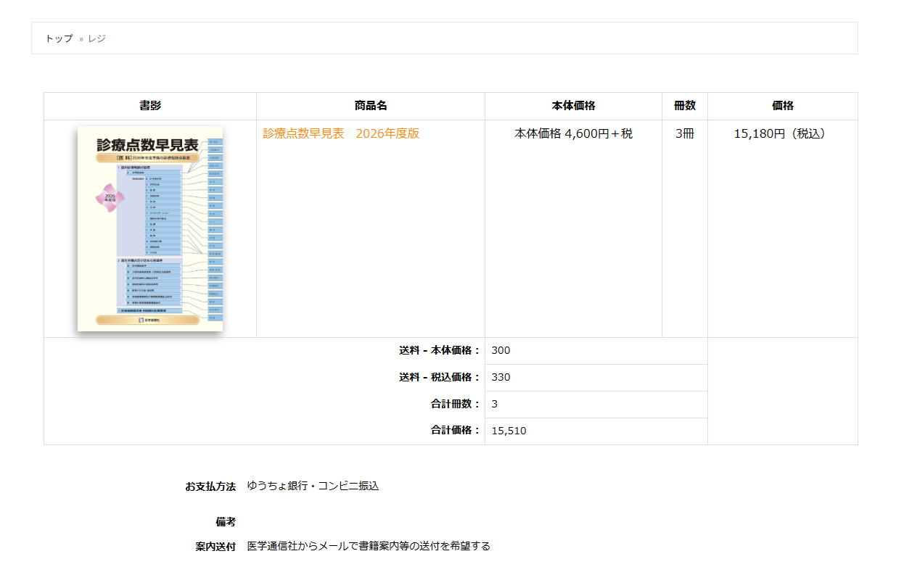The width and height of the screenshot is (917, 588).
Task: Click the 備考 label
Action: tap(226, 522)
